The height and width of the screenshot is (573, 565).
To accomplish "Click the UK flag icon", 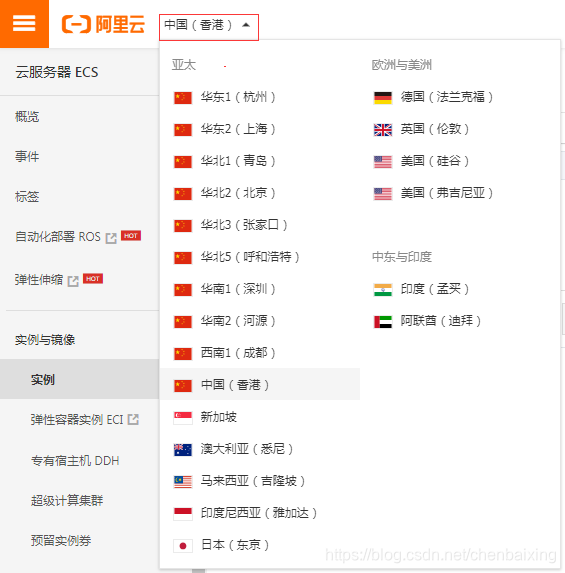I will [383, 129].
